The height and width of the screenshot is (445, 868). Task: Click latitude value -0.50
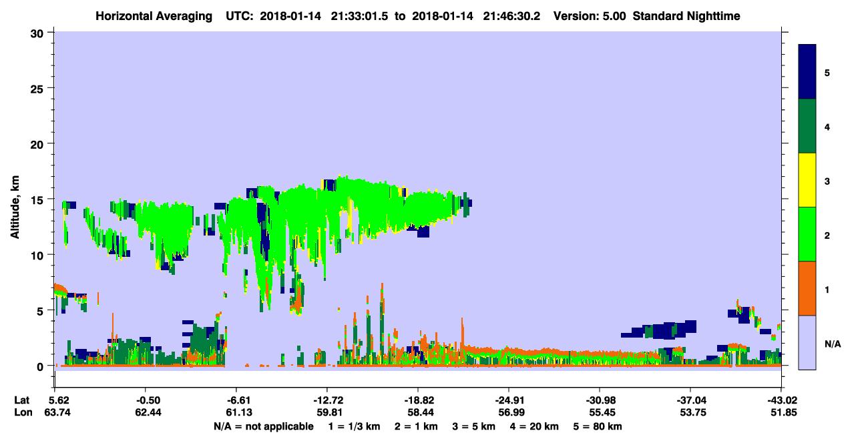147,400
